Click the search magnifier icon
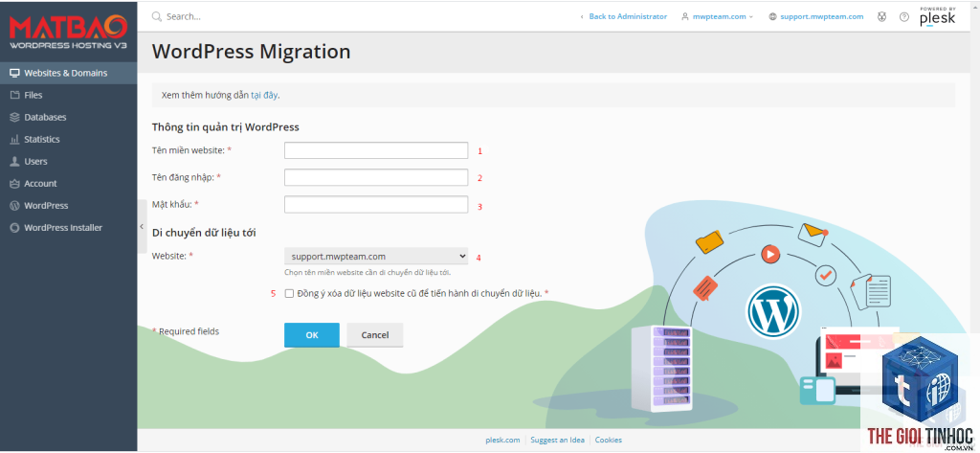Viewport: 980px width, 453px height. [x=157, y=16]
